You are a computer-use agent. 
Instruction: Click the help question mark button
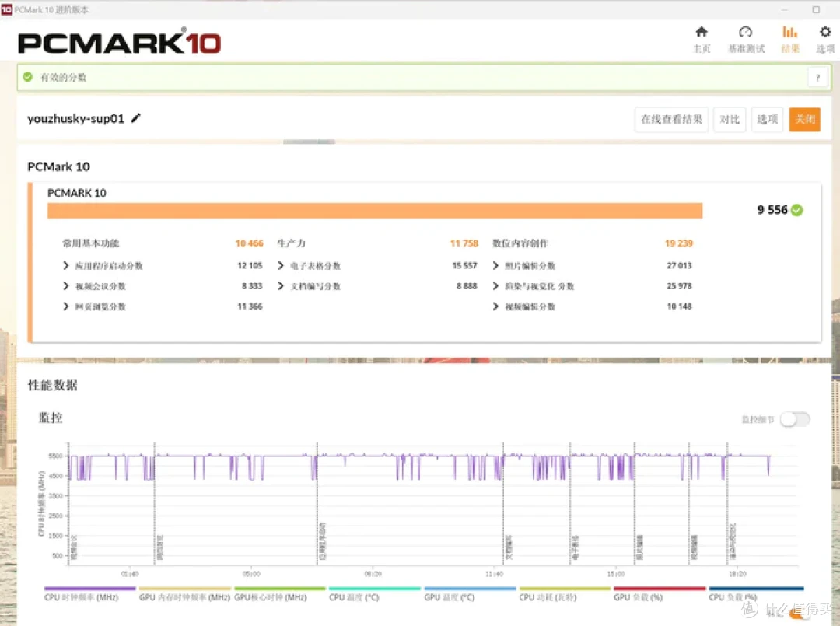coord(817,78)
